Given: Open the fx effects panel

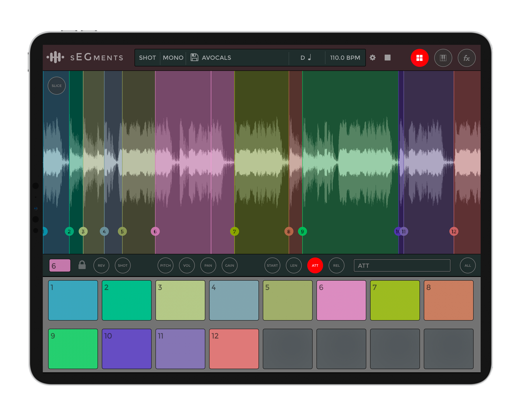Looking at the screenshot, I should [x=466, y=58].
